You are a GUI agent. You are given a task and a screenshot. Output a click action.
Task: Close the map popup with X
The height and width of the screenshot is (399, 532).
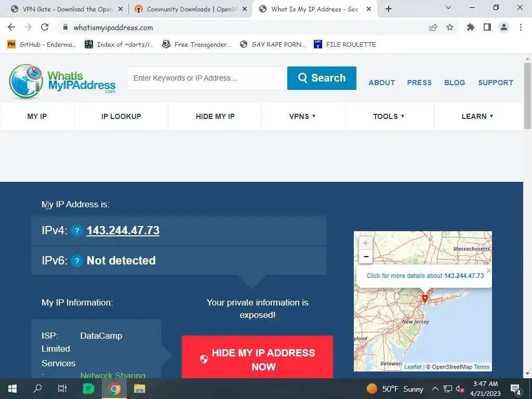[x=488, y=270]
